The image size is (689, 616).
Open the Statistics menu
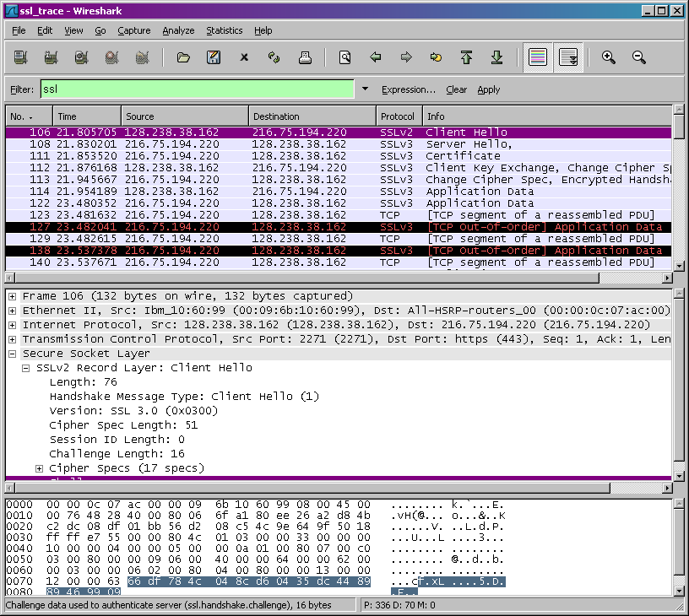[x=225, y=30]
